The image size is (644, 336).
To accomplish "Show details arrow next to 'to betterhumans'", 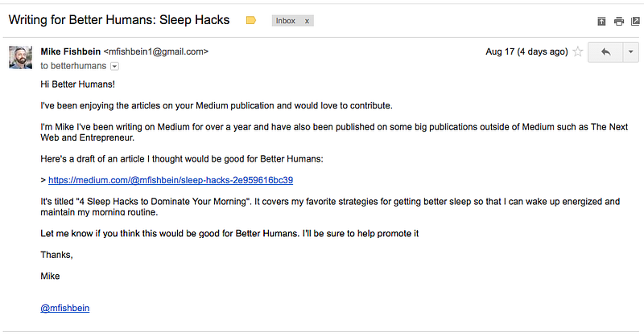I will tap(114, 66).
